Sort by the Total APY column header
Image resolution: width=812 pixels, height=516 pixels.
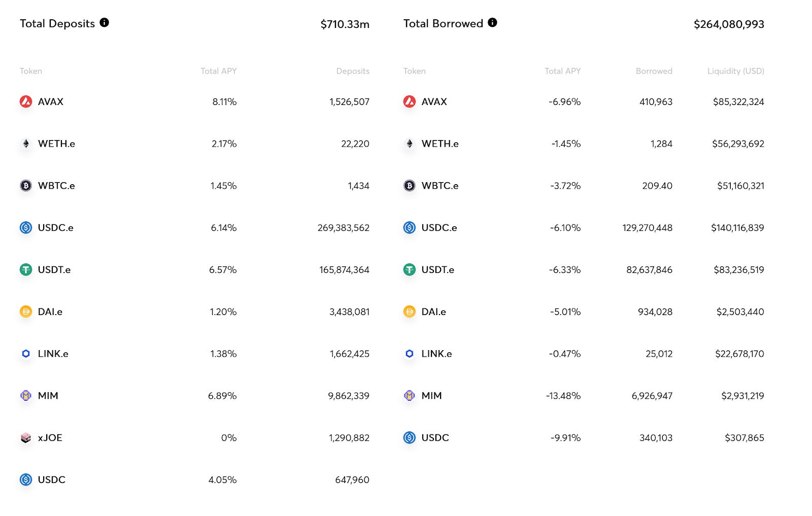pos(219,71)
